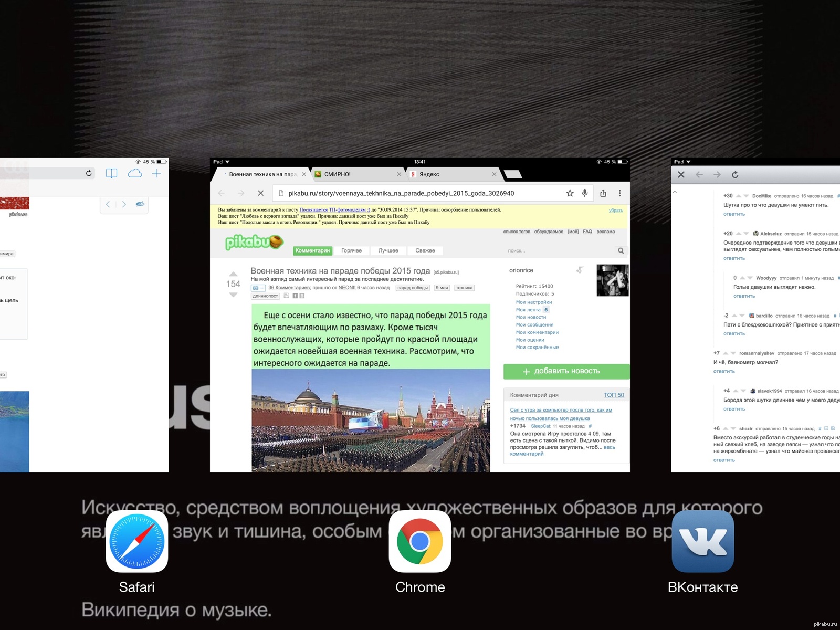Open Safari iCloud tabs cloud icon
Viewport: 840px width, 630px height.
point(135,174)
